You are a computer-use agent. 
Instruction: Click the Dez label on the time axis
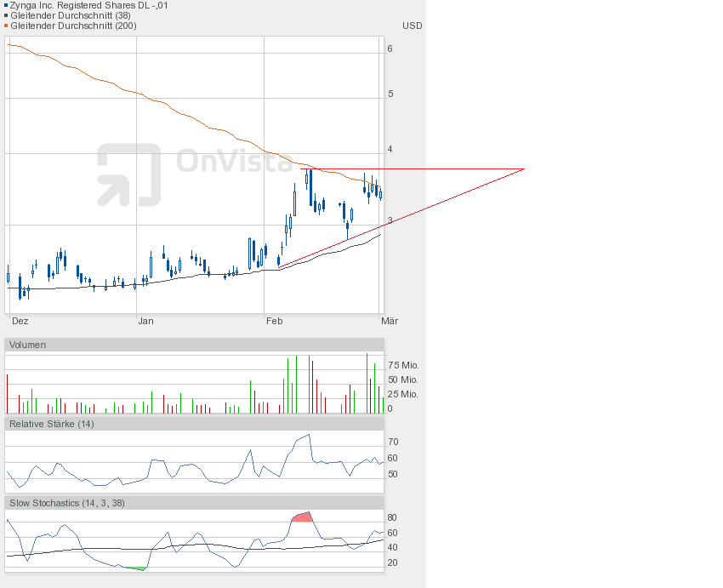(20, 321)
